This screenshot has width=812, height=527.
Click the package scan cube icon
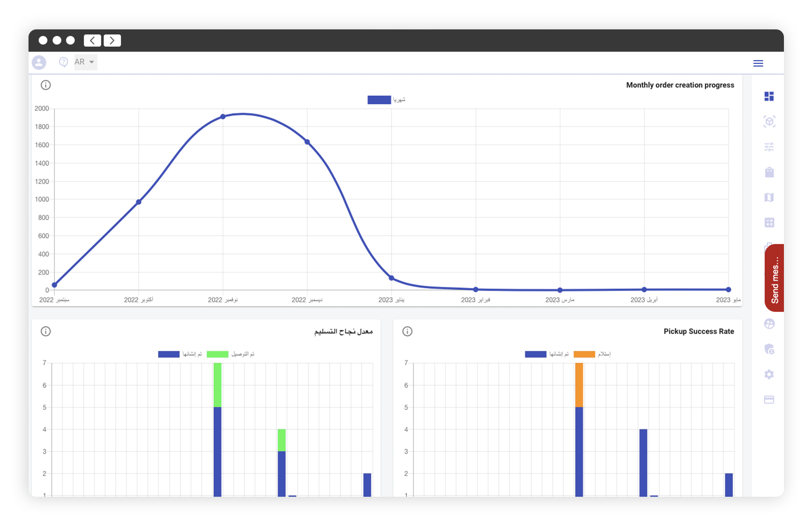(x=769, y=121)
